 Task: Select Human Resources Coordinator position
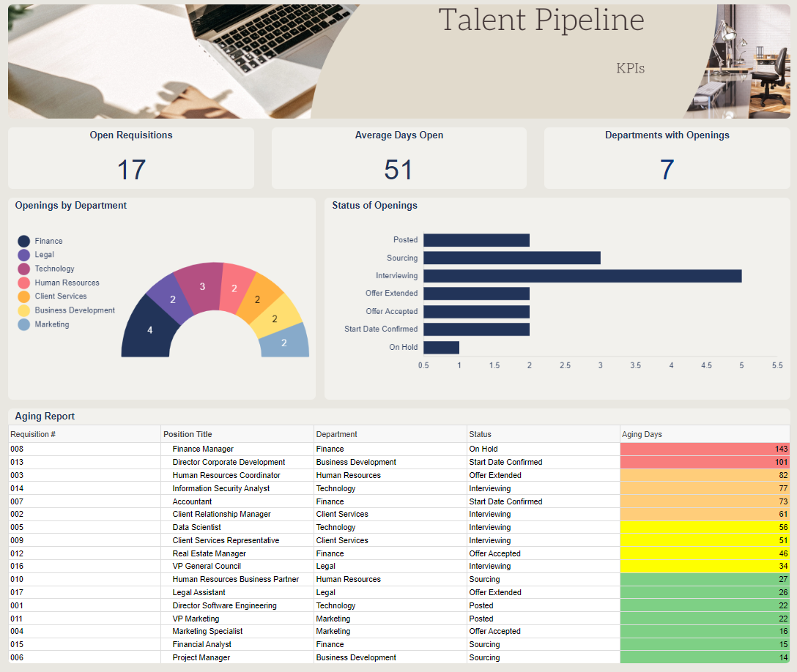226,475
